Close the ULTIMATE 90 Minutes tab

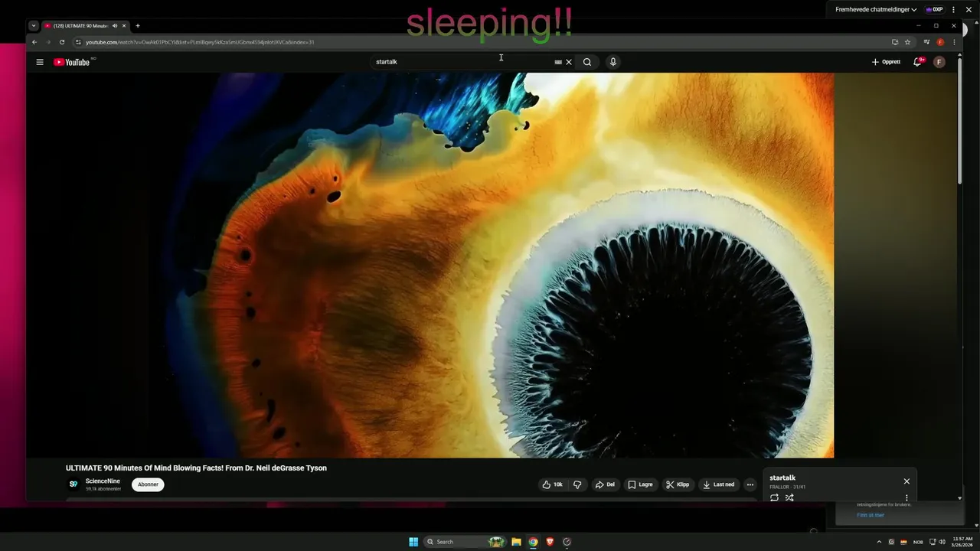(124, 26)
